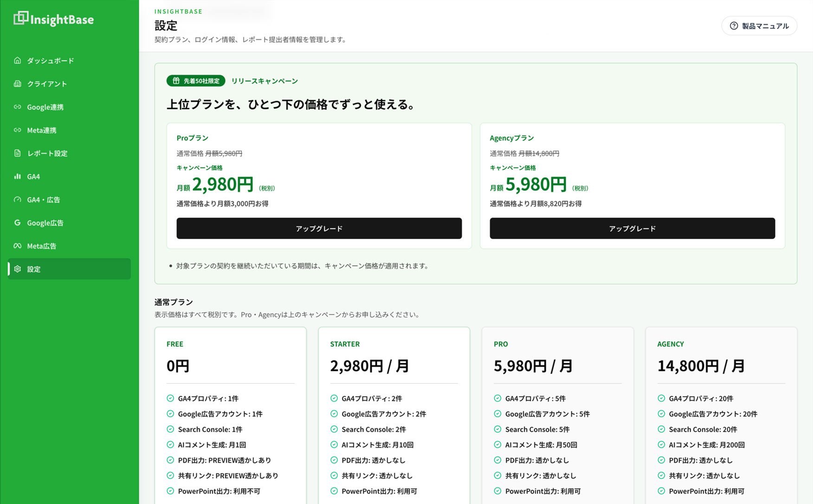Click 通常価格より月額3,000円お得 text

tap(222, 203)
